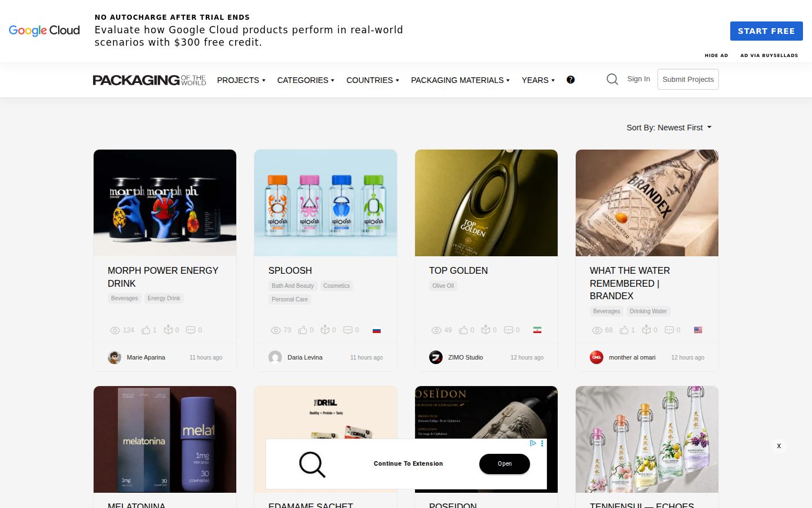812x508 pixels.
Task: Select the Bath And Beauty tag
Action: [293, 286]
